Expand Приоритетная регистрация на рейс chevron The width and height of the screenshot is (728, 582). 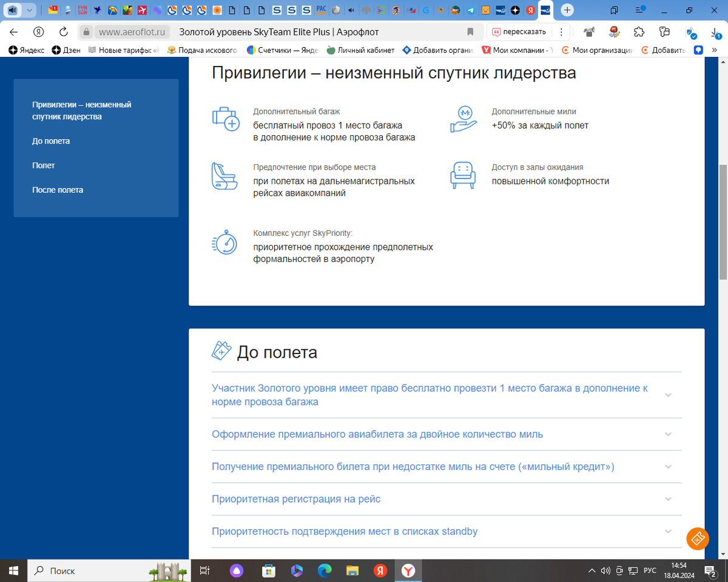pyautogui.click(x=668, y=499)
